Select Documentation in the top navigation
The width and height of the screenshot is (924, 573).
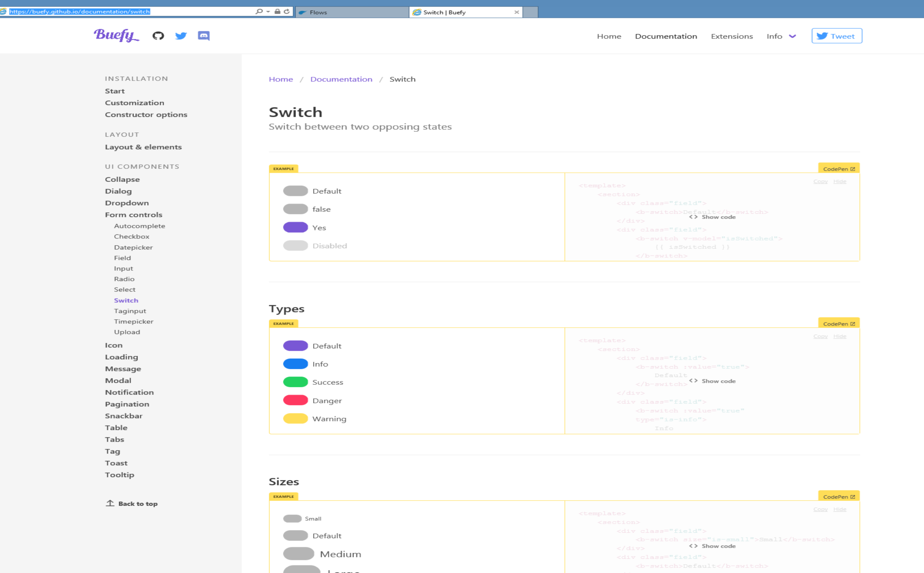(666, 36)
